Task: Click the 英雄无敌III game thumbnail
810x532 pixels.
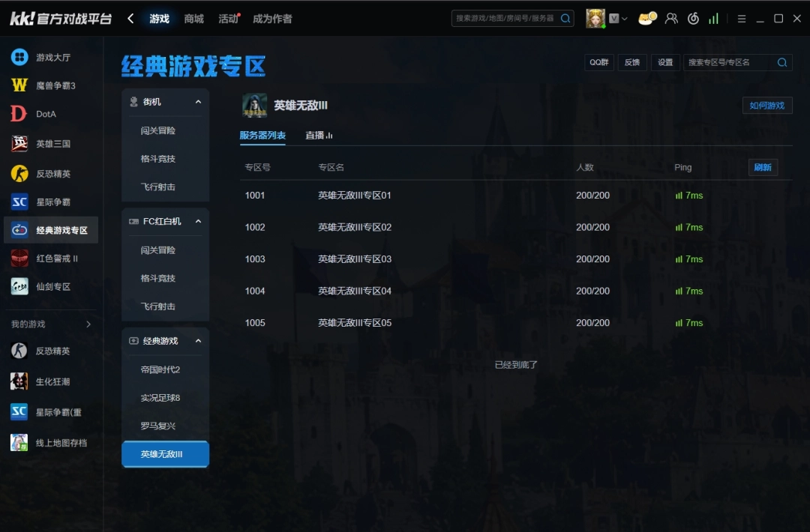Action: click(255, 105)
